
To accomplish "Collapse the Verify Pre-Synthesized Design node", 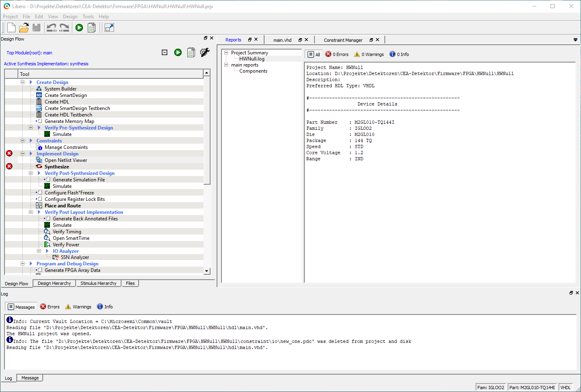I will click(x=31, y=128).
